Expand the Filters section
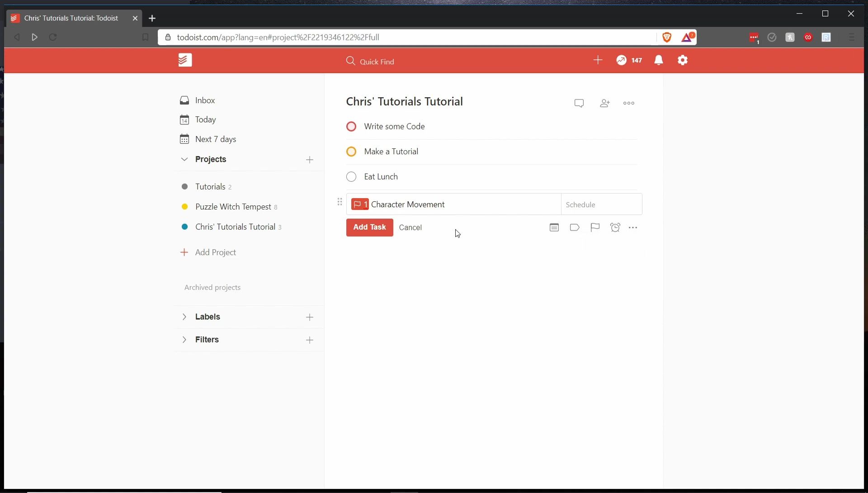This screenshot has height=493, width=868. (x=184, y=340)
